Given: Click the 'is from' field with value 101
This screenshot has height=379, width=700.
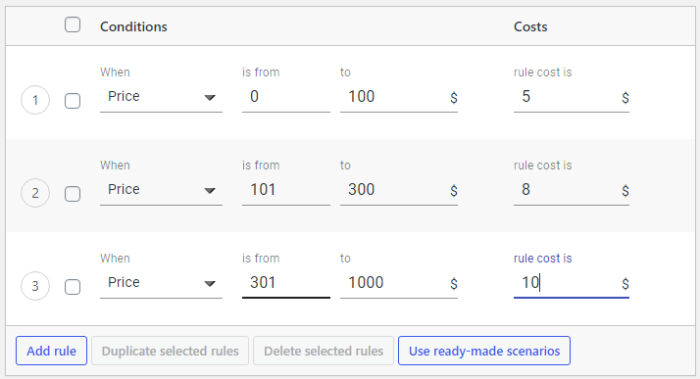Looking at the screenshot, I should pos(286,190).
